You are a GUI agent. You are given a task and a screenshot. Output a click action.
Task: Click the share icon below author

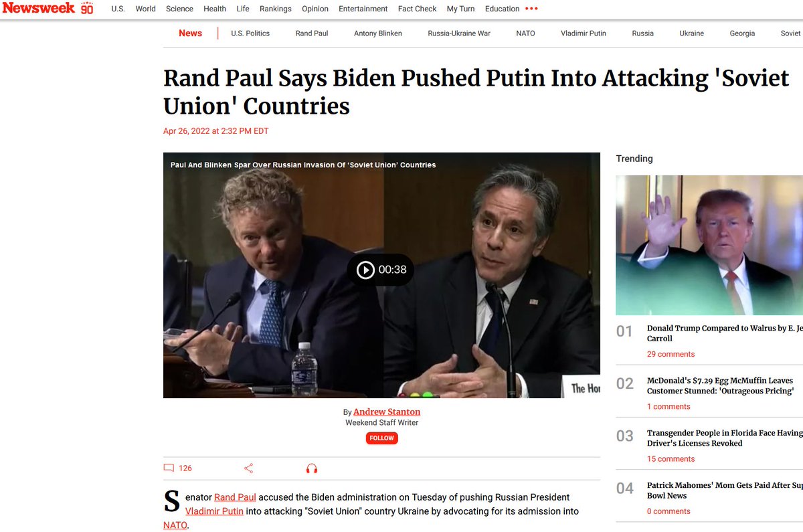click(x=248, y=468)
